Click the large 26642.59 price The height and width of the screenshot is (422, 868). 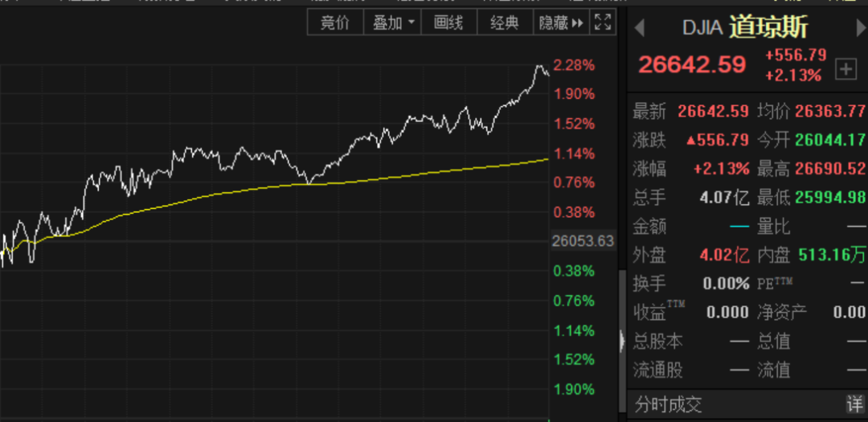pos(692,65)
